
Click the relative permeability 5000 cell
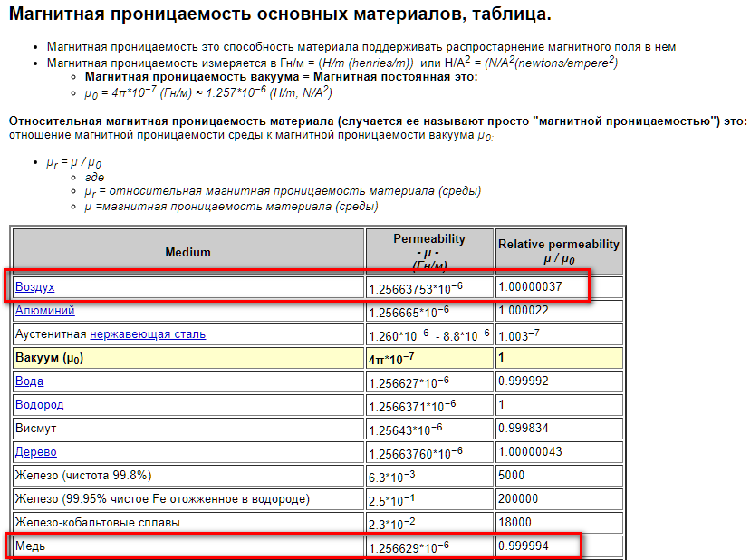[x=559, y=476]
